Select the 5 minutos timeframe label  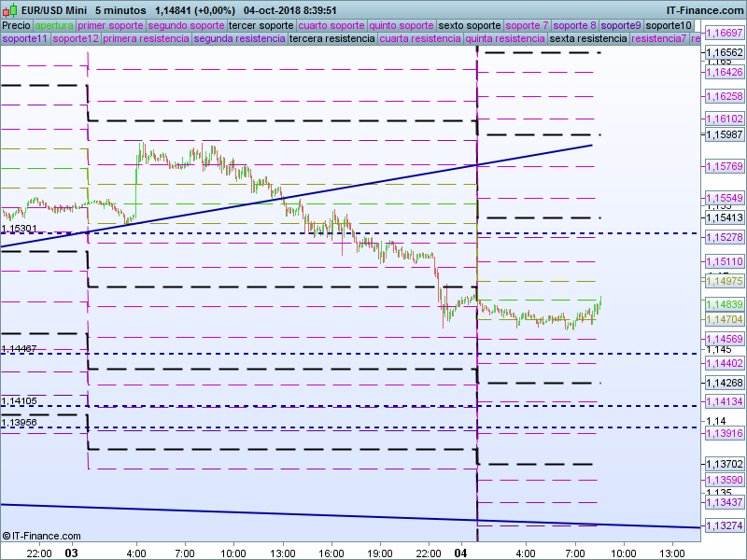click(120, 10)
